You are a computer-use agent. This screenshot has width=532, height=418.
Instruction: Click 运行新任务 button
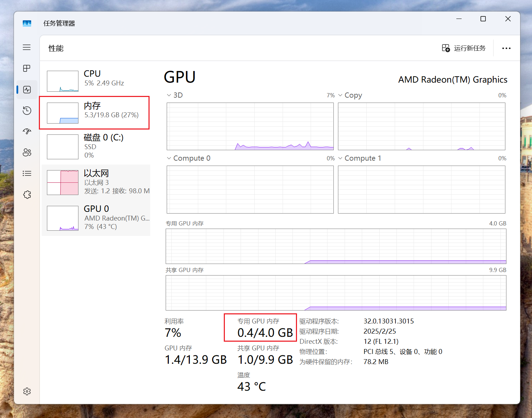pyautogui.click(x=464, y=48)
